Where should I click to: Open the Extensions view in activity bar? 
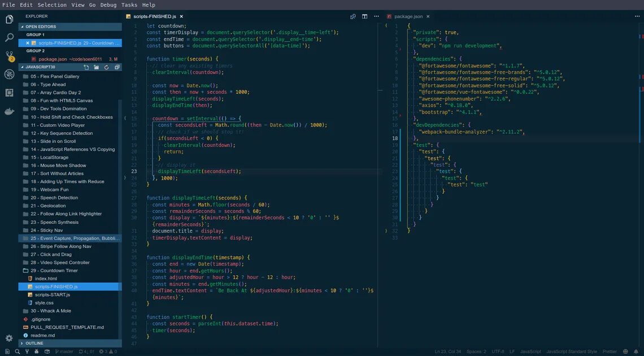click(x=9, y=92)
